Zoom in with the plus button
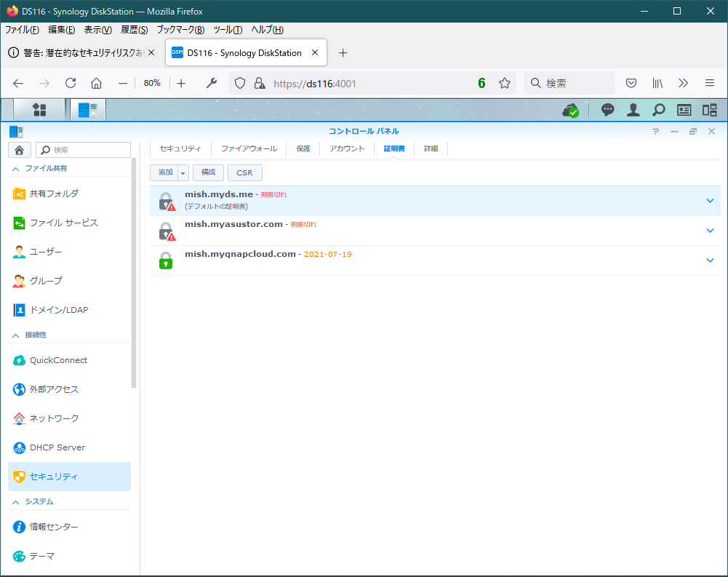 (x=181, y=83)
